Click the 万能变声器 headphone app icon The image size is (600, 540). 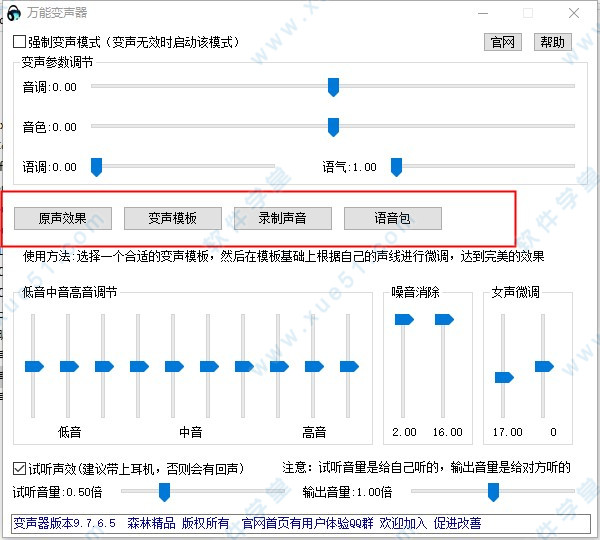click(14, 13)
